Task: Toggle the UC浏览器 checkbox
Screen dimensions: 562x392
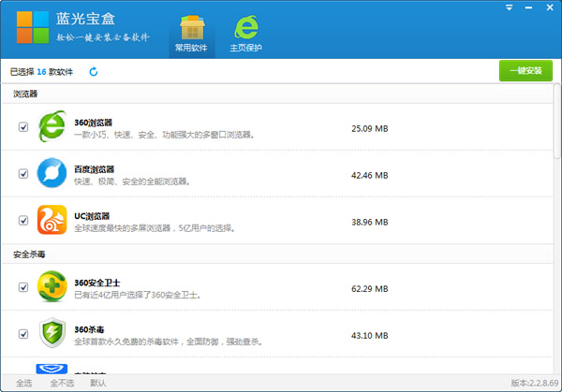Action: 23,220
